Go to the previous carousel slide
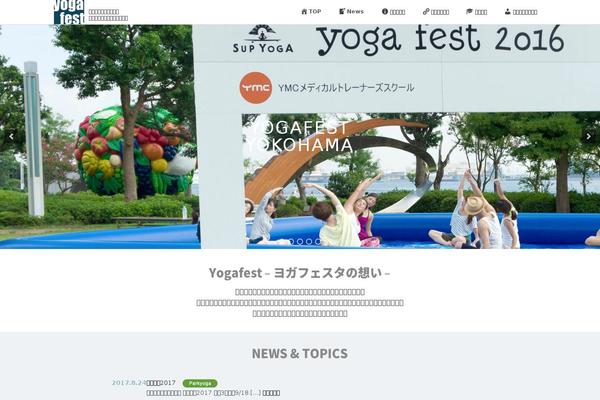 pos(11,136)
